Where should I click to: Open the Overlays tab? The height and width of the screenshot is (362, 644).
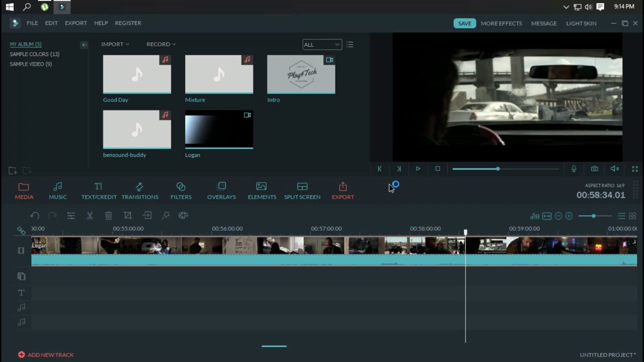[x=221, y=191]
